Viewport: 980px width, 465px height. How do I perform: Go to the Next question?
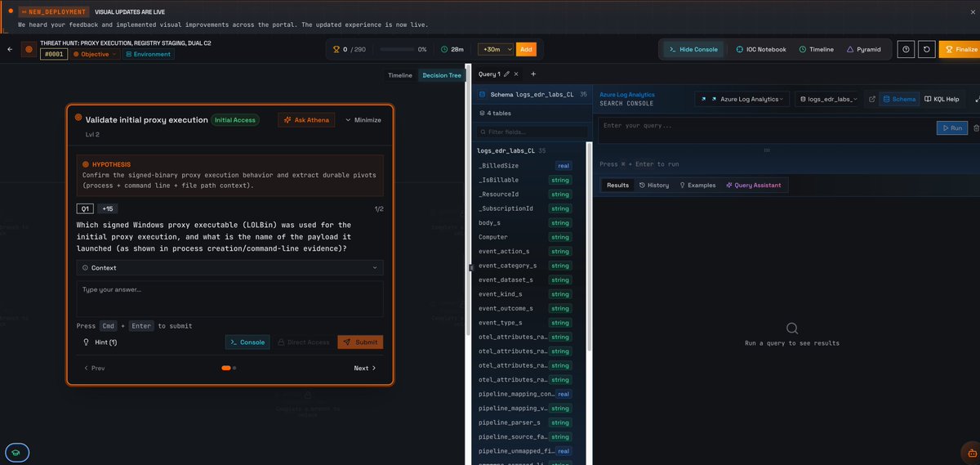(365, 368)
